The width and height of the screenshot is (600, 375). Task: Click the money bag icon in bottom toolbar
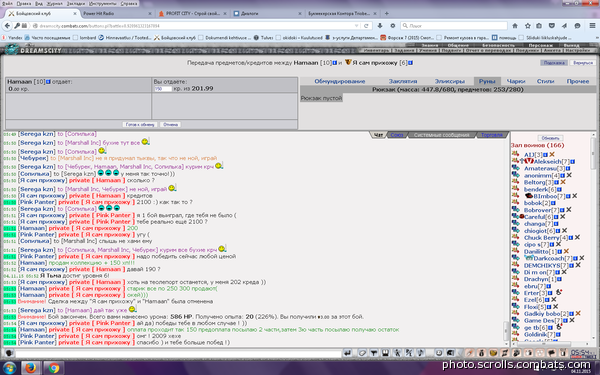[482, 353]
